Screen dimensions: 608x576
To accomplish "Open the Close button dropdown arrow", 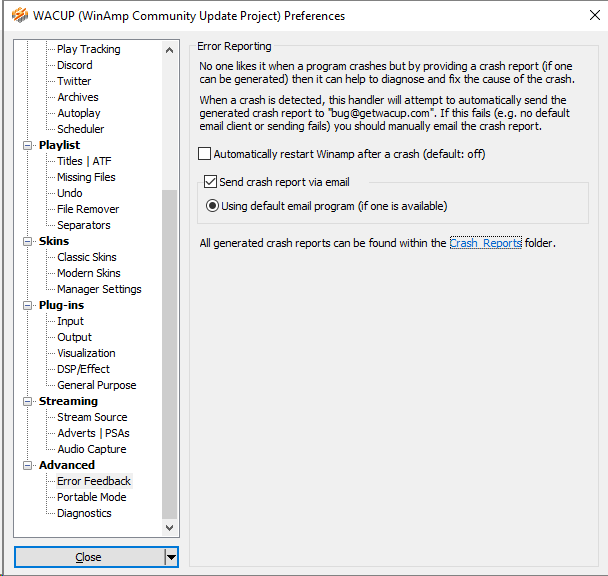I will [171, 557].
